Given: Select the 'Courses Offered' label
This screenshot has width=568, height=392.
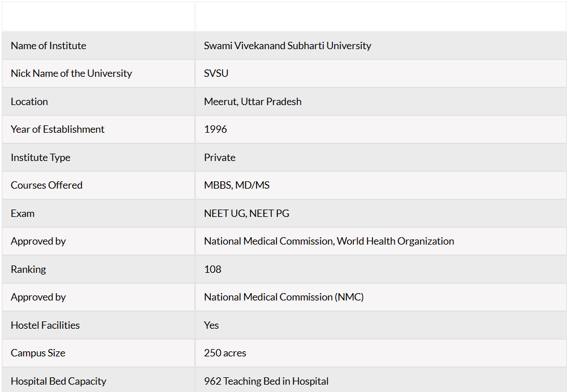Looking at the screenshot, I should 47,185.
